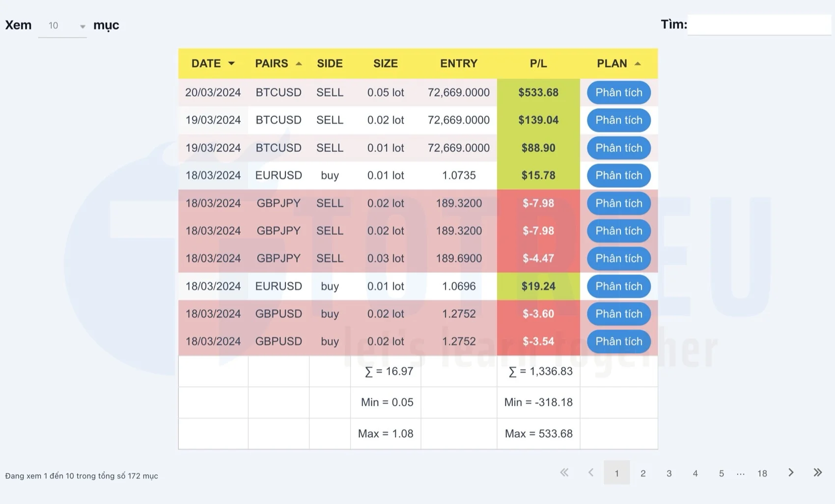
Task: Select the SIZE column header
Action: tap(385, 63)
